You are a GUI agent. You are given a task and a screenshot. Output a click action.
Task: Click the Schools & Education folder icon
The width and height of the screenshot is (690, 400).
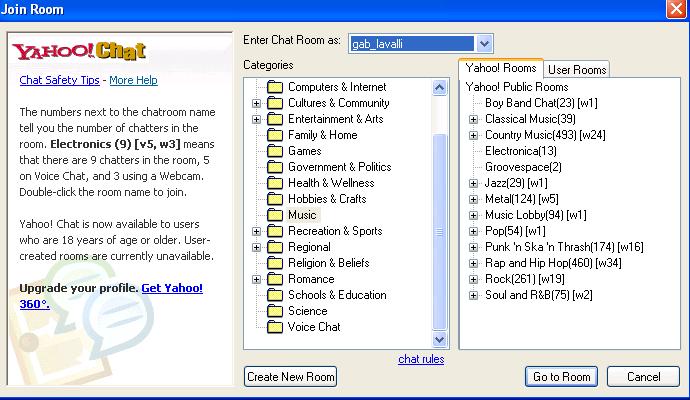[275, 295]
